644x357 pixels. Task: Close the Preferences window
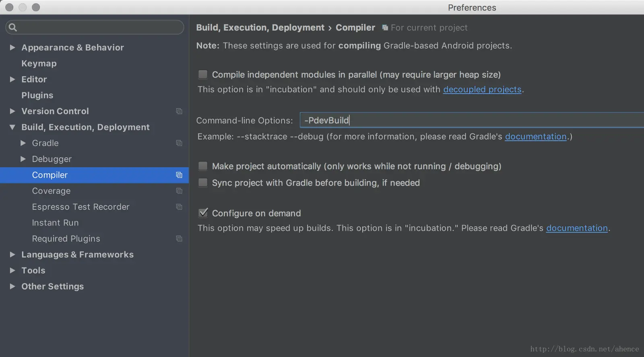point(9,7)
